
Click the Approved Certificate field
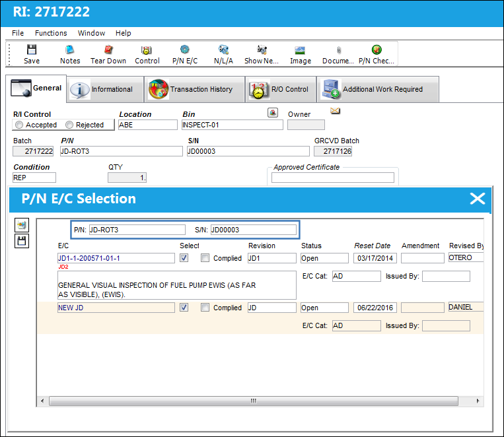[x=333, y=178]
